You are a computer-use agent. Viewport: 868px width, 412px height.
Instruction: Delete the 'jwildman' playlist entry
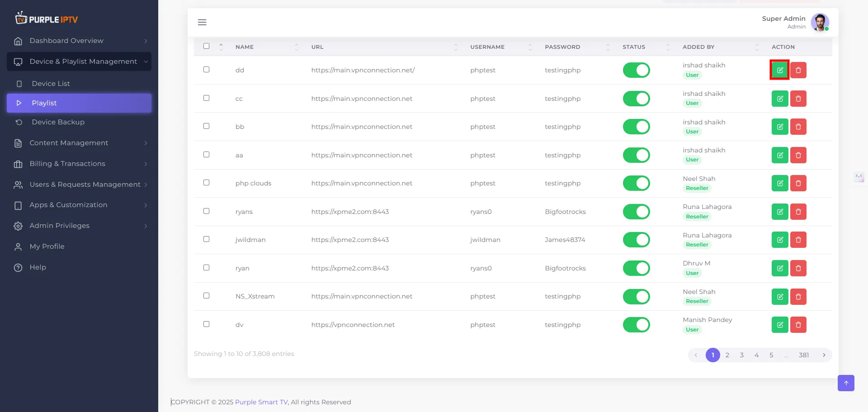point(798,240)
